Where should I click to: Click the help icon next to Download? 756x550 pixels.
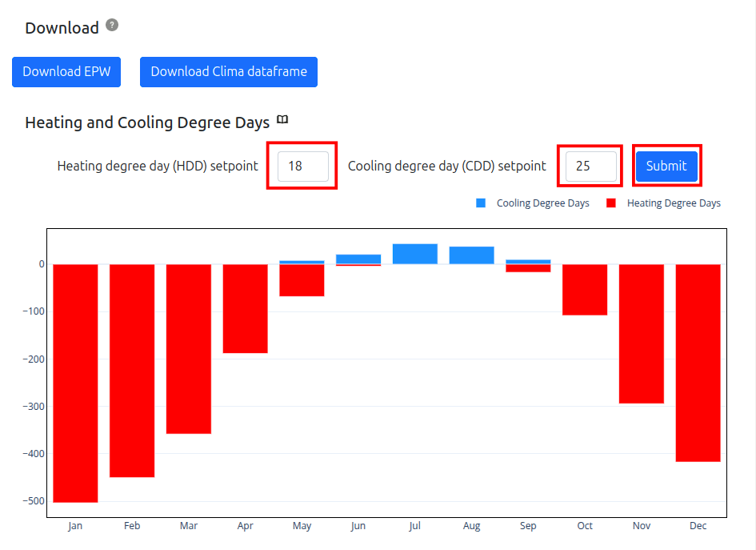tap(112, 26)
